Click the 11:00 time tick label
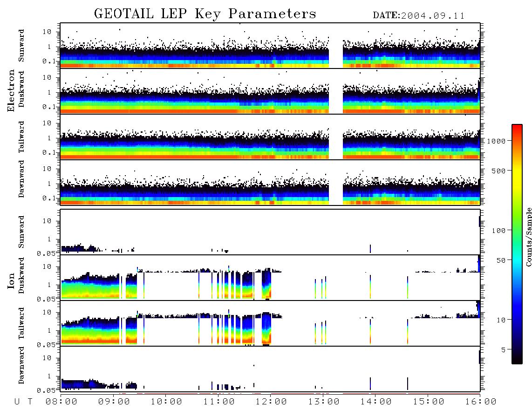The height and width of the screenshot is (410, 532). [219, 402]
